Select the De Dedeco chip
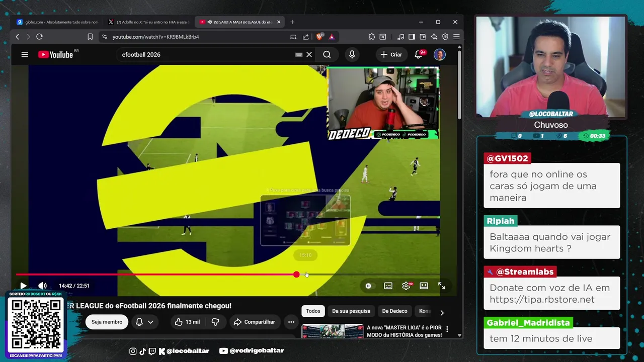Viewport: 644px width, 362px height. point(395,311)
